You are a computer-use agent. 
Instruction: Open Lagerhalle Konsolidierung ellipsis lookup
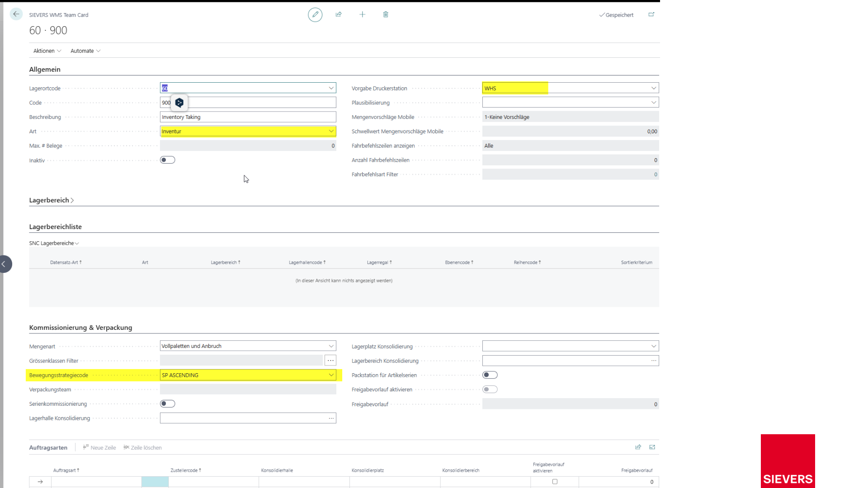pyautogui.click(x=331, y=418)
